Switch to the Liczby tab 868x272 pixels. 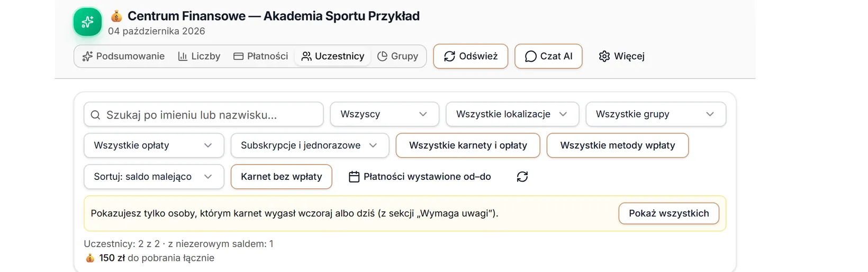coord(199,56)
